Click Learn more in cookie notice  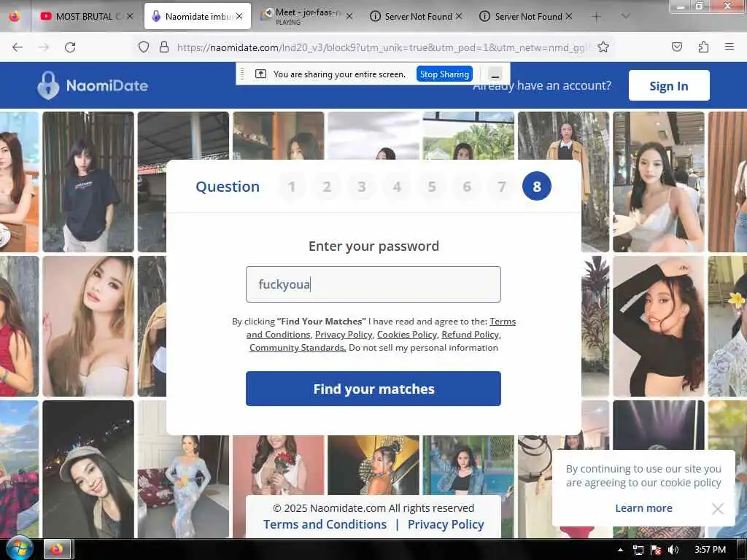click(x=643, y=508)
